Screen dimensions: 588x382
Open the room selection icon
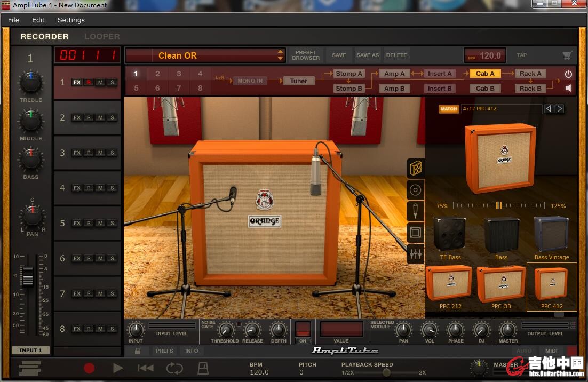pos(416,233)
